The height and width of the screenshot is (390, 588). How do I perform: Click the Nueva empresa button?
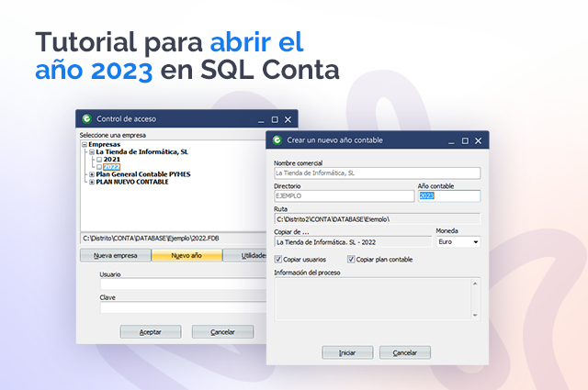point(116,256)
